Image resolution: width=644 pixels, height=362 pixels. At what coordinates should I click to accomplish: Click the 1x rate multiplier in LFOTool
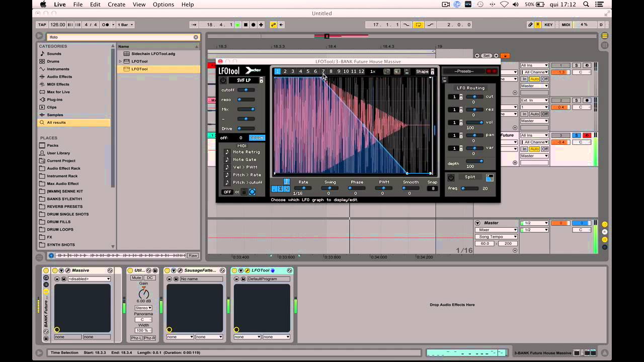(x=373, y=71)
